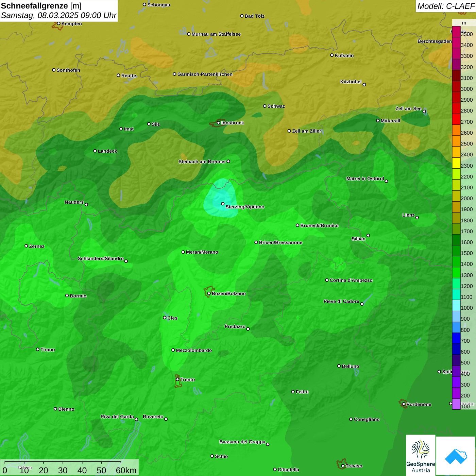Click the date 'Samstag, 08.03.2025 09:00 Uhr'
Viewport: 476px width, 476px height.
coord(58,15)
